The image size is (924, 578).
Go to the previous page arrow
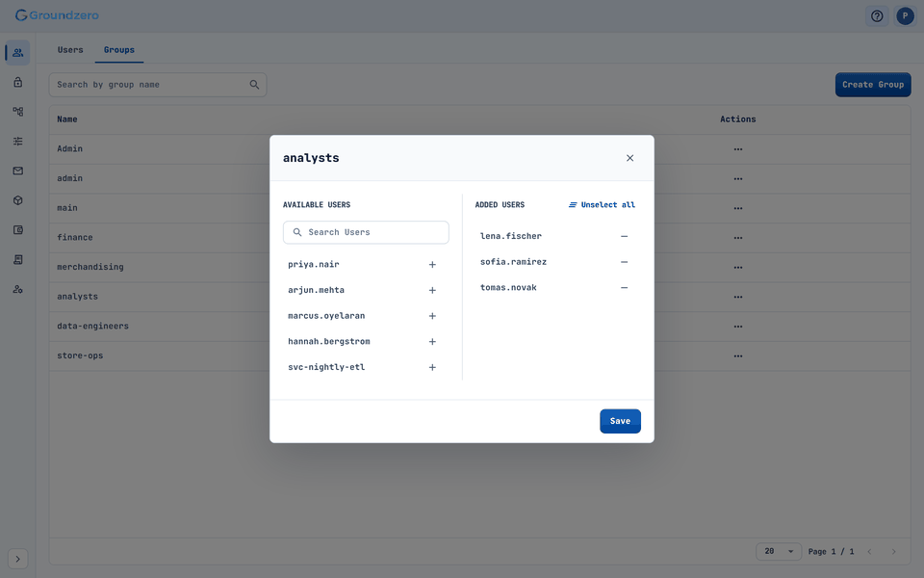coord(869,551)
